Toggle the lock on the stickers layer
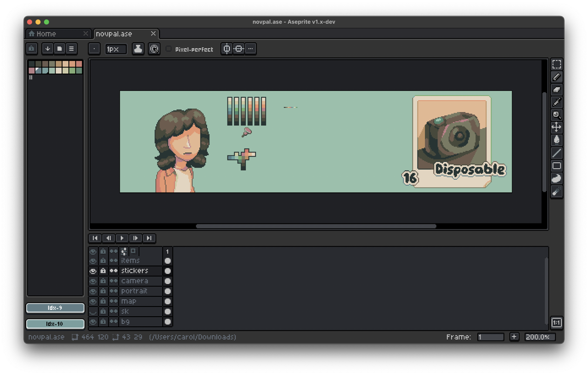The width and height of the screenshot is (588, 375). coord(103,271)
